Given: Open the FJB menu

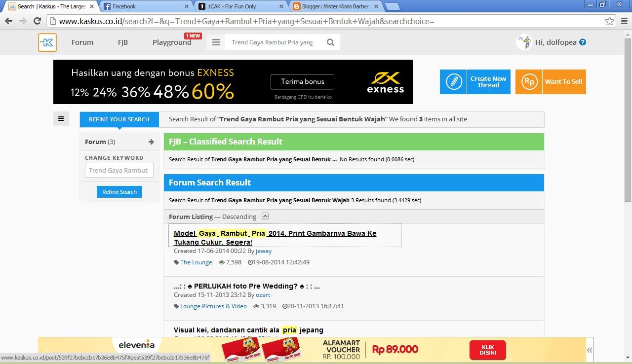Looking at the screenshot, I should pyautogui.click(x=123, y=42).
